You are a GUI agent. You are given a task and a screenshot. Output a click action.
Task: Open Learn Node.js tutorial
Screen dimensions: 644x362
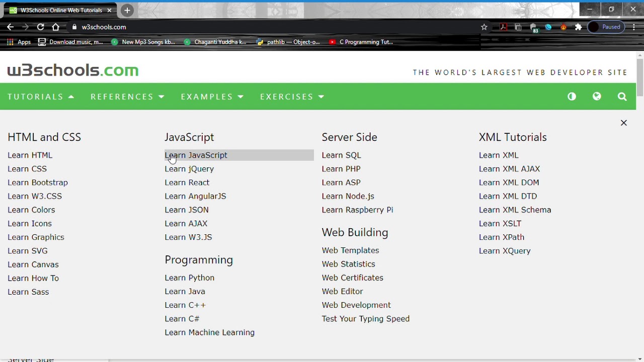(348, 196)
